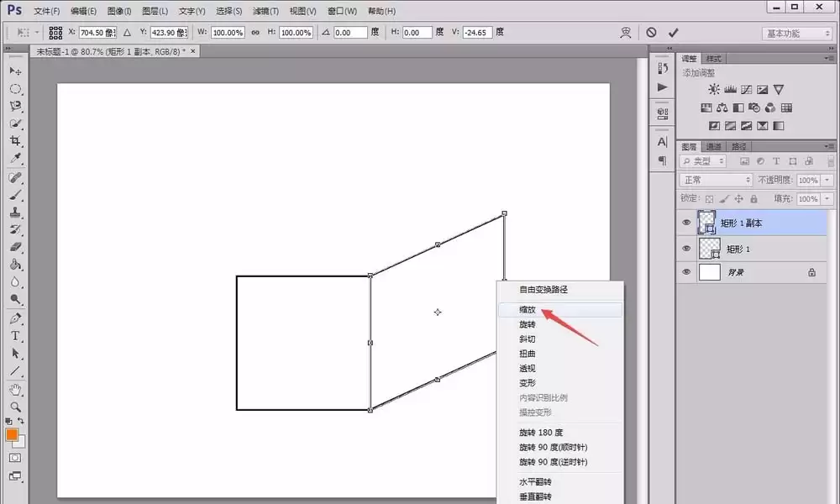Select the Dodge tool
Screen dimensions: 840x504
[15, 299]
